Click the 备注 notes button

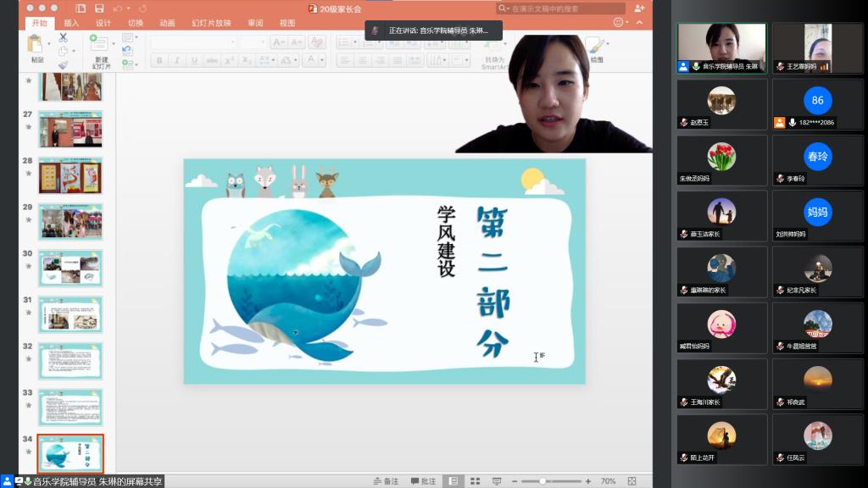tap(387, 481)
